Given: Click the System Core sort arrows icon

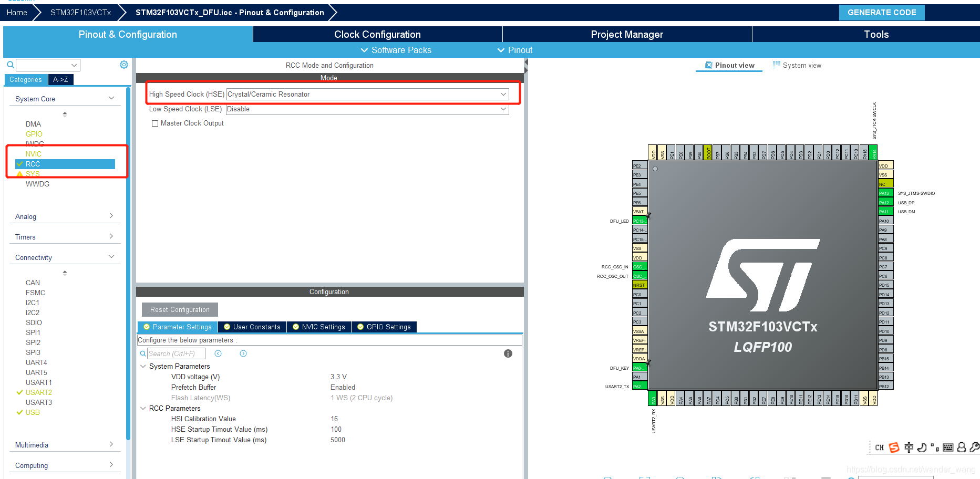Looking at the screenshot, I should pyautogui.click(x=65, y=114).
